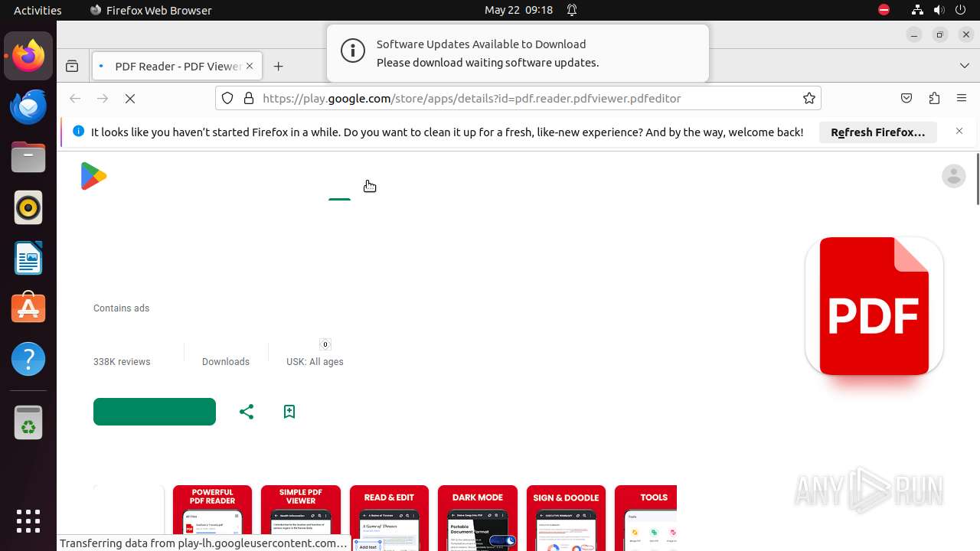Open the Firefox Extensions menu

pyautogui.click(x=934, y=98)
